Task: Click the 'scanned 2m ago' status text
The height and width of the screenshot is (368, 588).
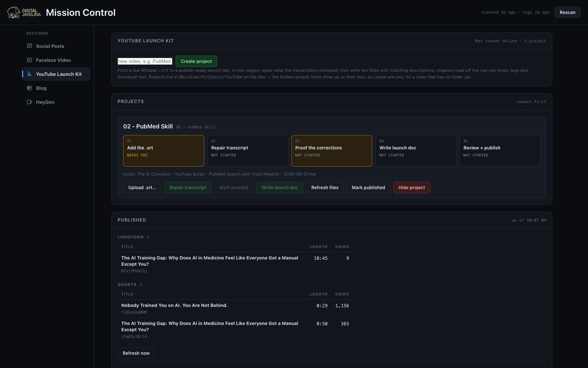Action: click(x=498, y=13)
